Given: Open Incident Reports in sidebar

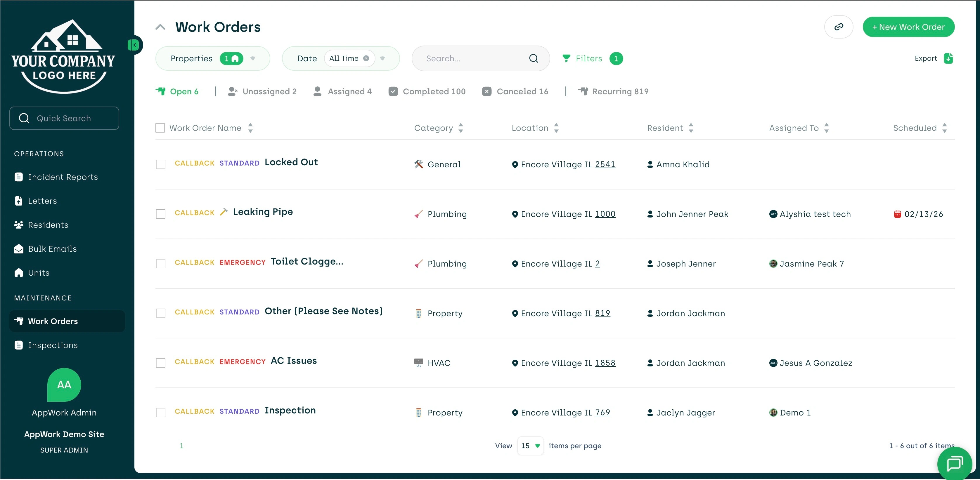Looking at the screenshot, I should [63, 177].
